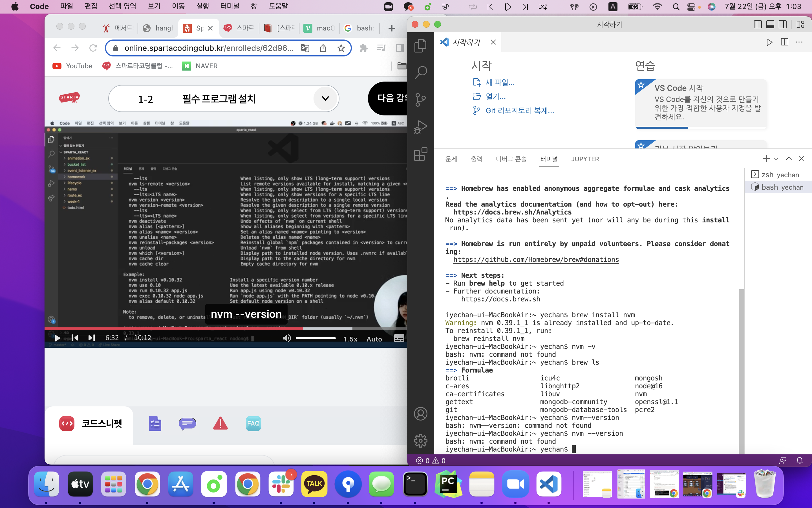Open the Customize Layout button
812x508 pixels.
(x=801, y=24)
